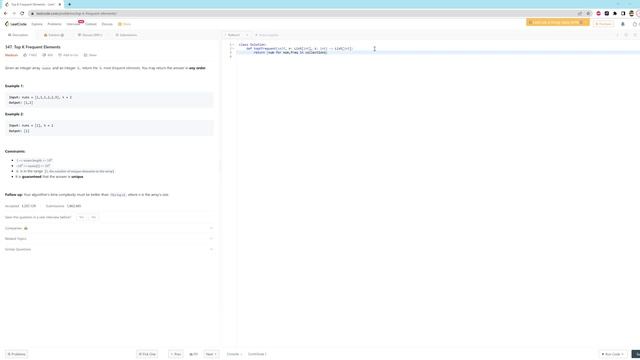640x360 pixels.
Task: Click Add to List
Action: [68, 55]
